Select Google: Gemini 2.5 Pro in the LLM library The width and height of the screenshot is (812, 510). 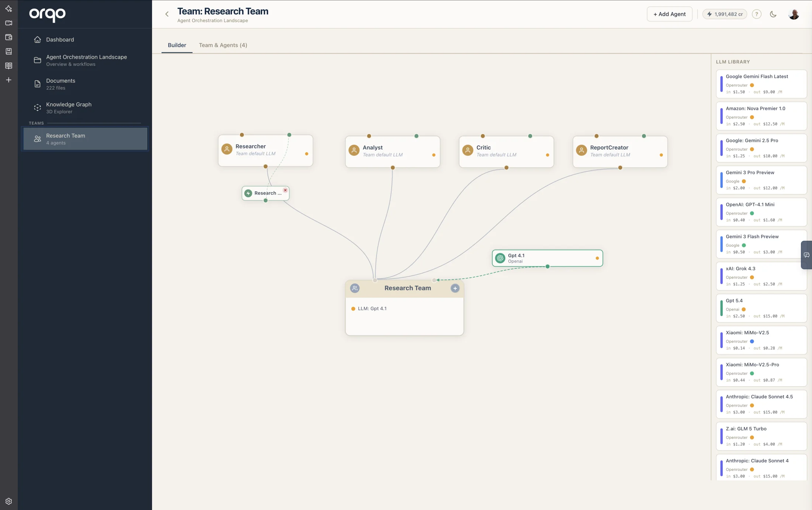coord(761,148)
